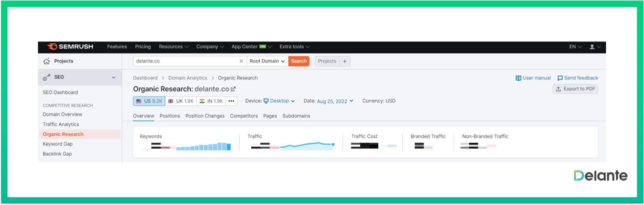Open the Device Desktop dropdown

point(279,101)
